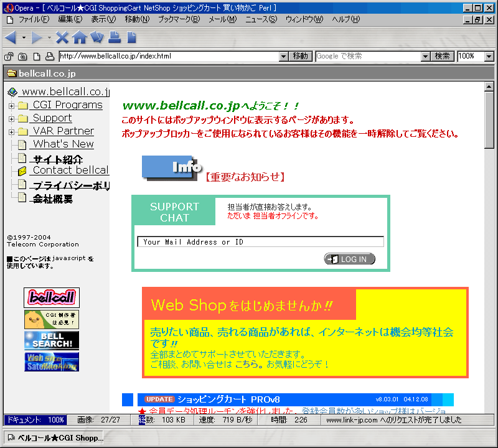Image resolution: width=498 pixels, height=448 pixels.
Task: Open the ブックマーク(B) menu
Action: click(x=179, y=20)
